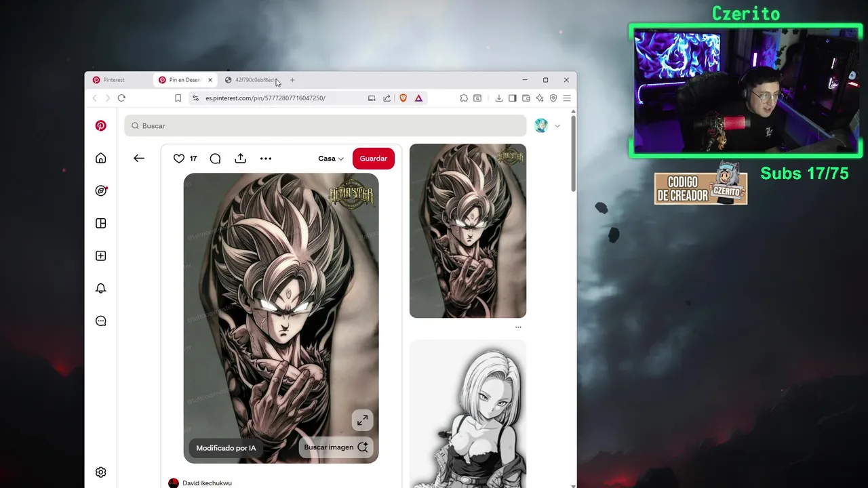Open David ikechukwu profile link
Viewport: 868px width, 488px height.
207,483
